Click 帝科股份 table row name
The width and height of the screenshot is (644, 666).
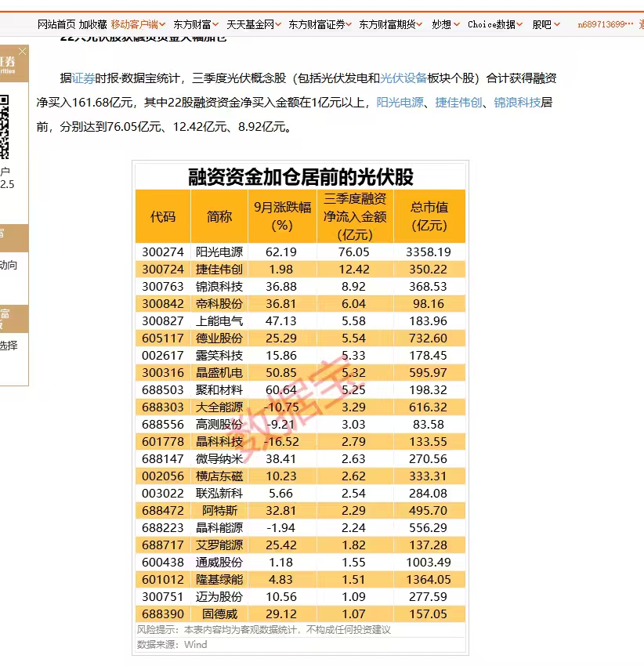pos(219,304)
